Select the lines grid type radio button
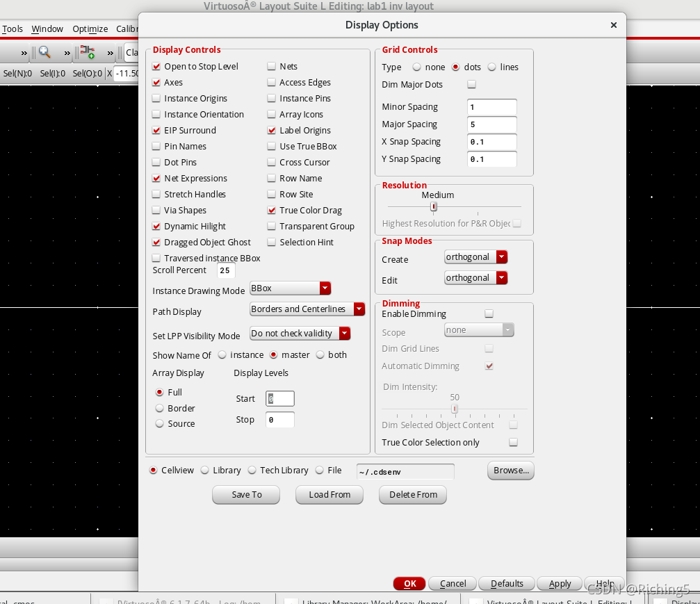The image size is (700, 604). [x=492, y=67]
